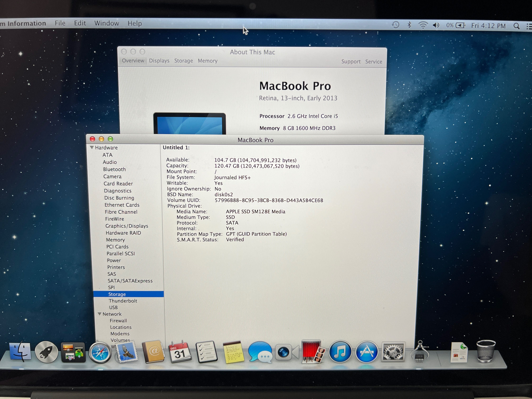Select SATA/SATAExpress in the sidebar
The image size is (532, 399).
[130, 281]
